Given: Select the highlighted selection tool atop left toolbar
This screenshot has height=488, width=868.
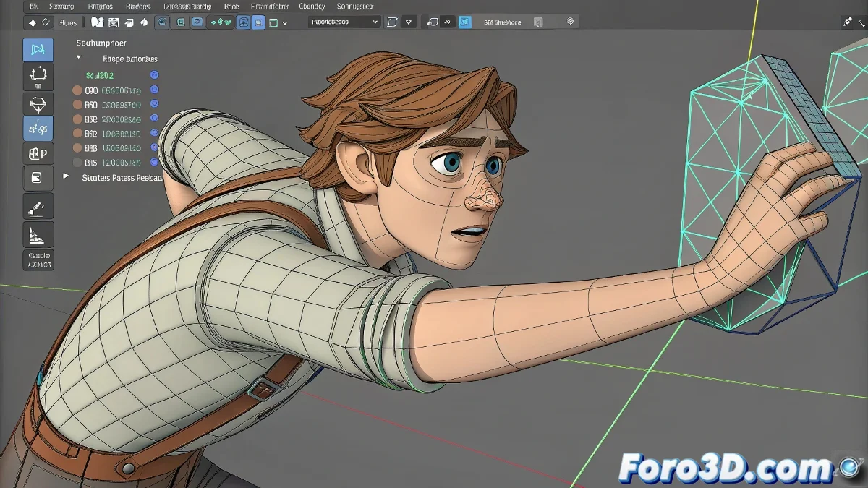Looking at the screenshot, I should click(38, 49).
